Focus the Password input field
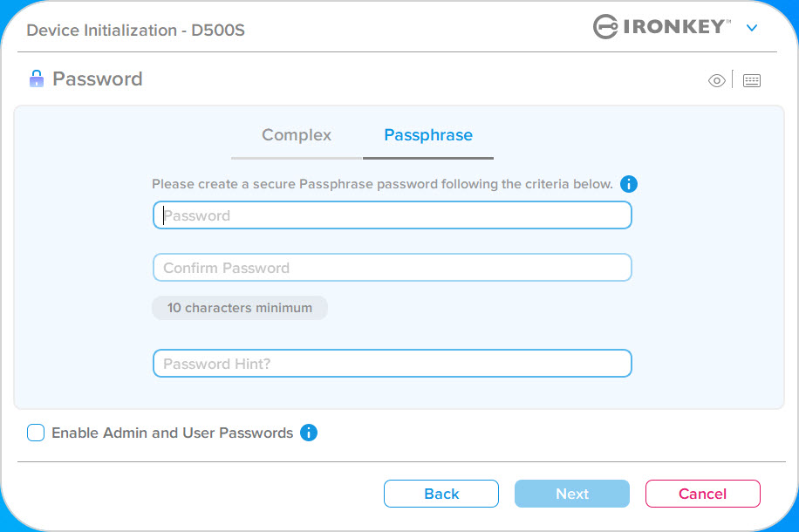The height and width of the screenshot is (532, 799). (393, 215)
